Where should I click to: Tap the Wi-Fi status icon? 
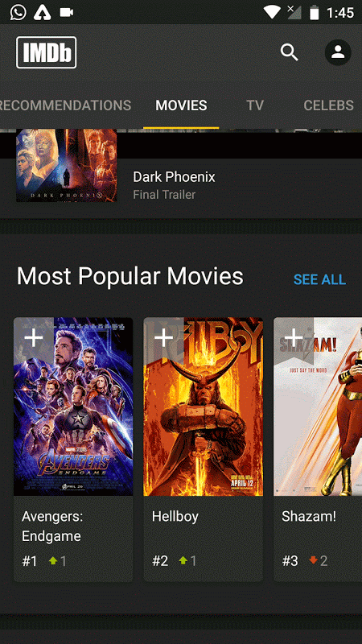tap(272, 12)
